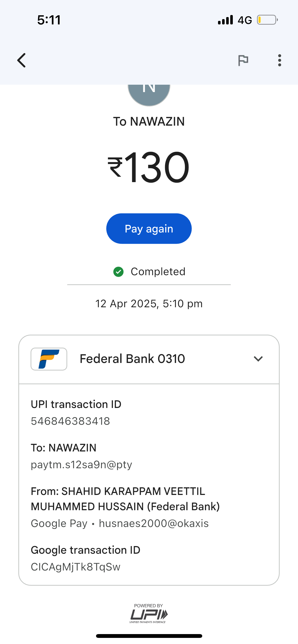Tap the husnaes2000@okaxis UPI address

[x=154, y=523]
